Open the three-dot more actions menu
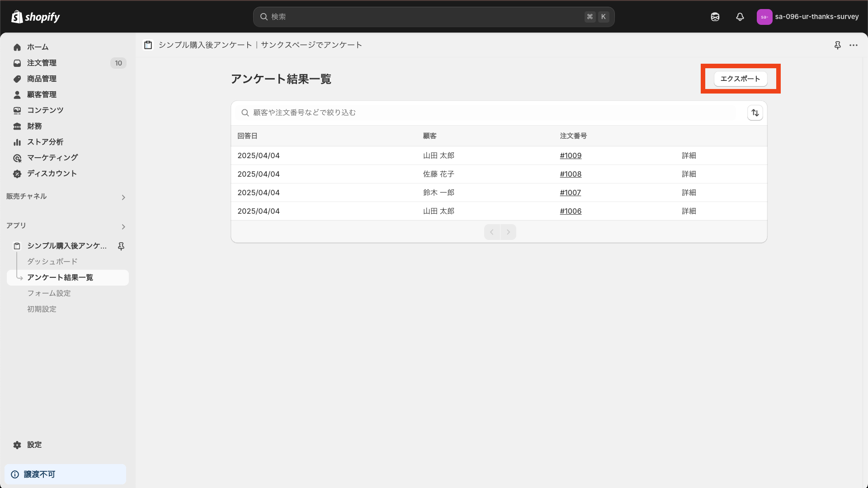 coord(853,45)
